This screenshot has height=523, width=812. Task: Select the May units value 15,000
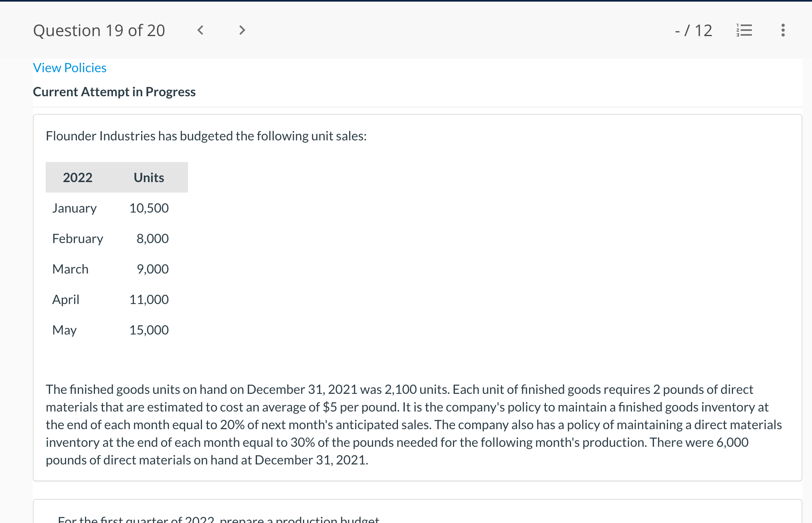click(x=149, y=330)
